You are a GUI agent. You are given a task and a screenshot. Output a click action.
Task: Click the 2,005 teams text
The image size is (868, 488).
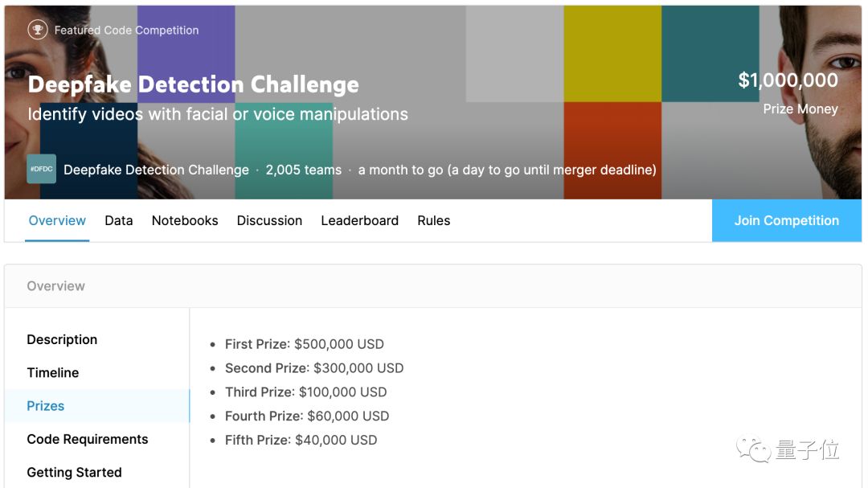click(303, 170)
